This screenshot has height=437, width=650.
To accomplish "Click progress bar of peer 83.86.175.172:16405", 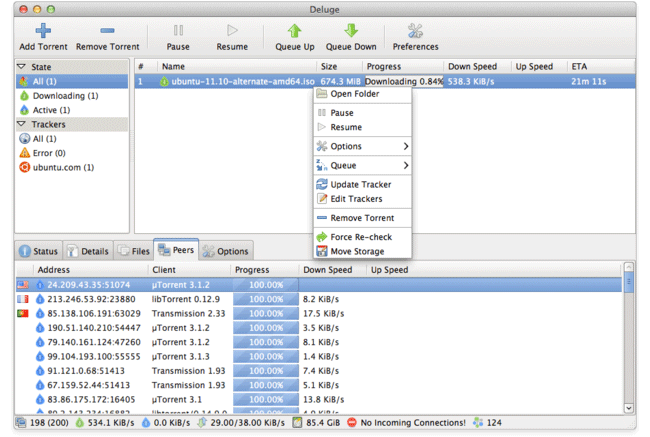I will (266, 400).
